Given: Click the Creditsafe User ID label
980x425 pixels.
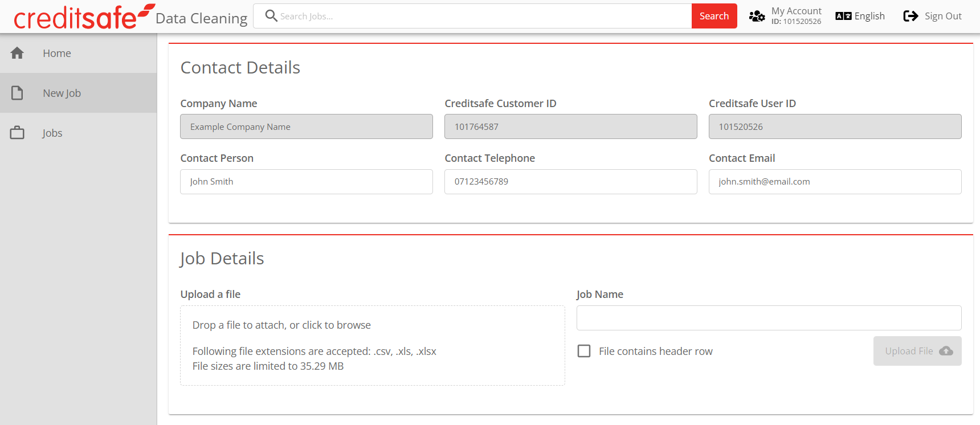Looking at the screenshot, I should click(752, 104).
